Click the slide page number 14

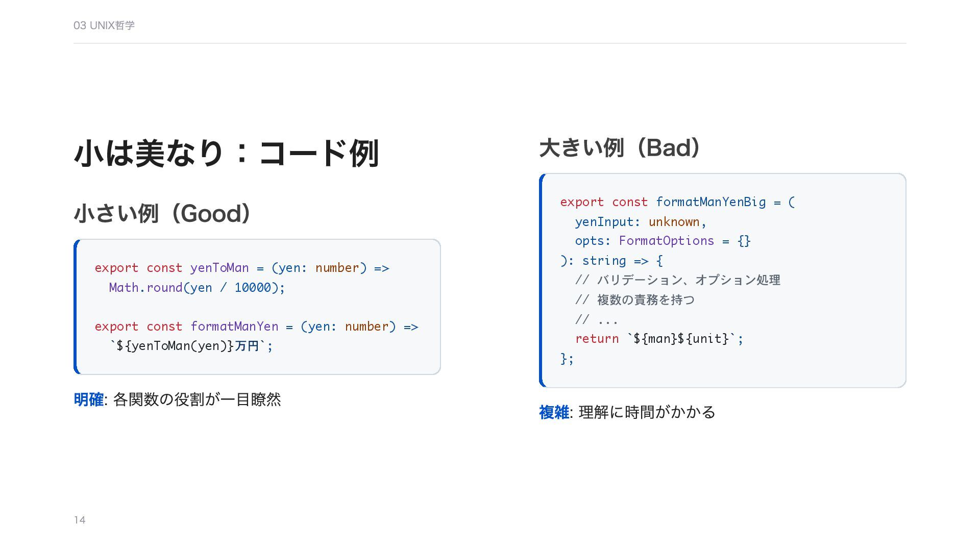click(80, 520)
